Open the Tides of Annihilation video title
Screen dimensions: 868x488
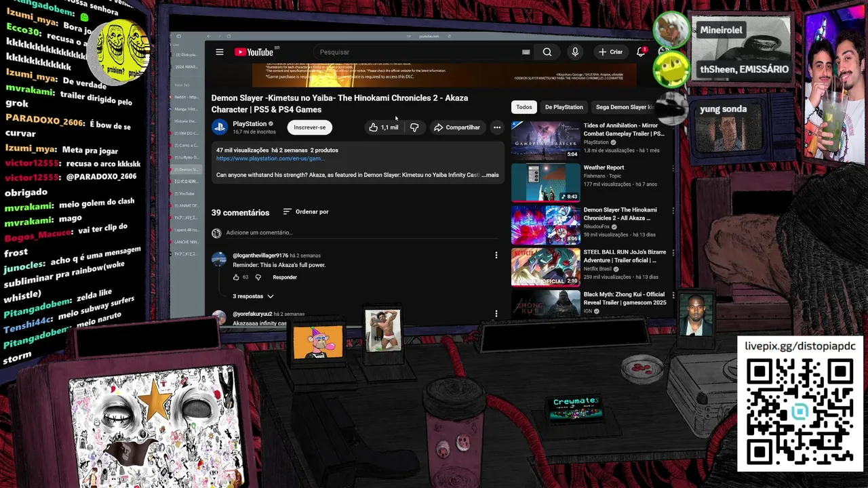(624, 129)
